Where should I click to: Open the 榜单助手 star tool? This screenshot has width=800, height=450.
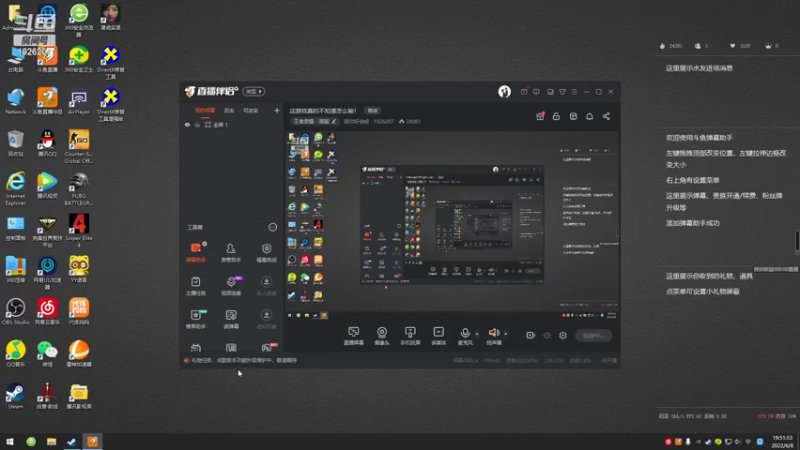point(195,319)
